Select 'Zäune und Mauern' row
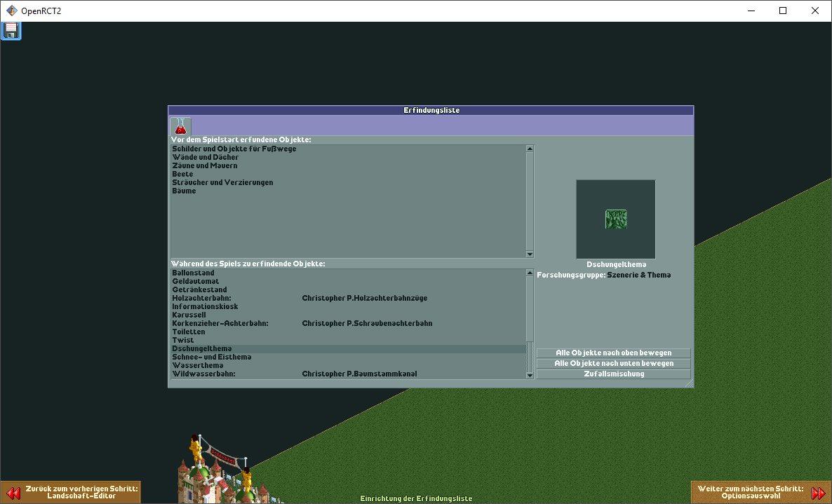Viewport: 832px width, 504px height. [348, 166]
